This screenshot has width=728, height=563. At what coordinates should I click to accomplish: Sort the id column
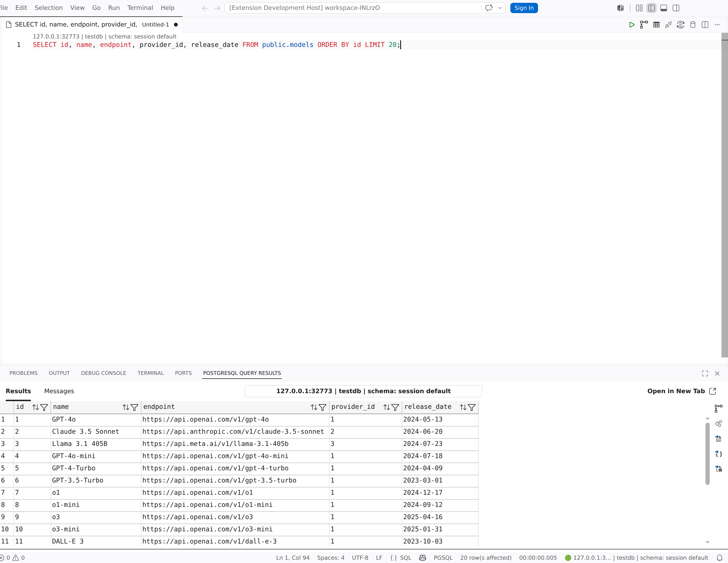[x=36, y=407]
